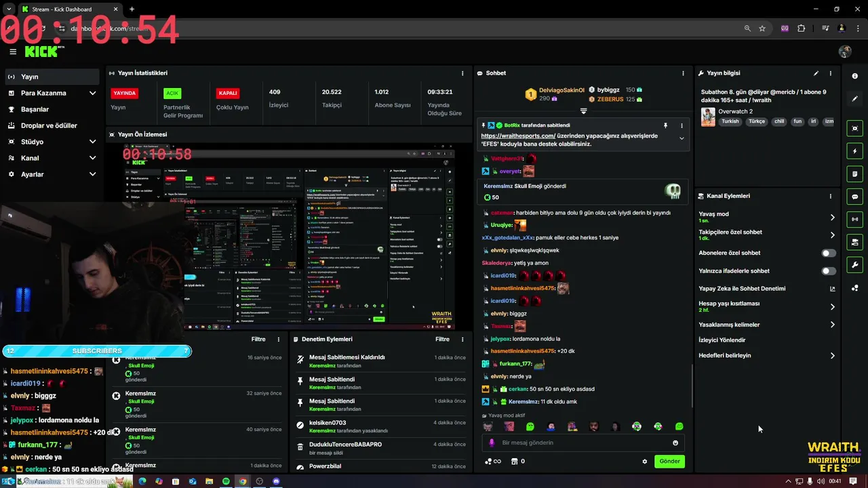Click Filtre in Denetim Eylemleri panel

tap(442, 339)
